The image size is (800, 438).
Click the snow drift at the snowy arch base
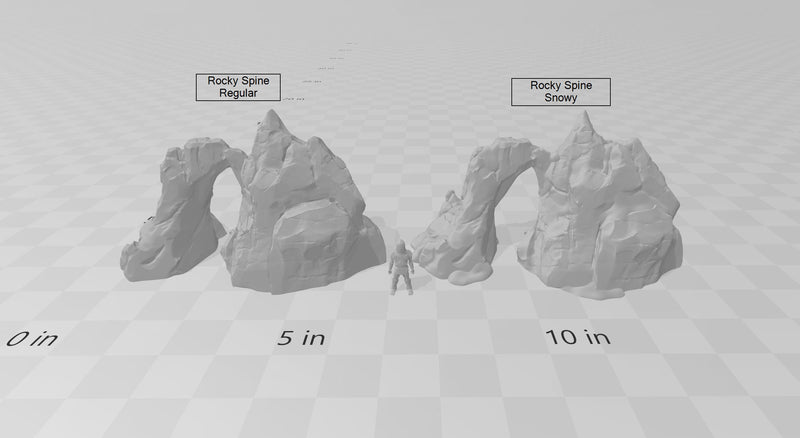(468, 273)
